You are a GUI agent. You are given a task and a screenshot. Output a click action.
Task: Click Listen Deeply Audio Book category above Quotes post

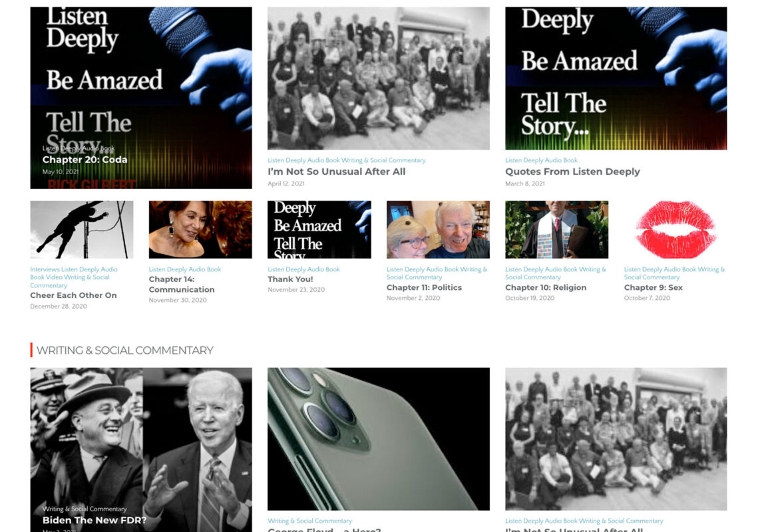point(541,160)
